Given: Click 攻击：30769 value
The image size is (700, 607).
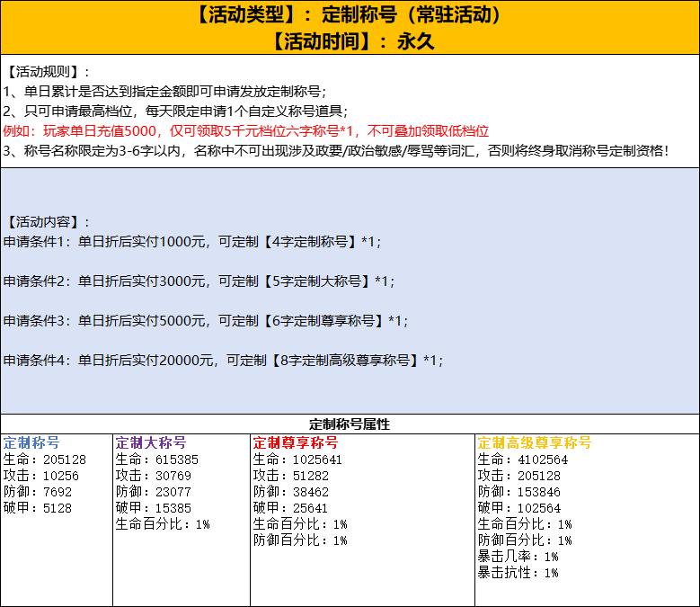Looking at the screenshot, I should tap(154, 475).
